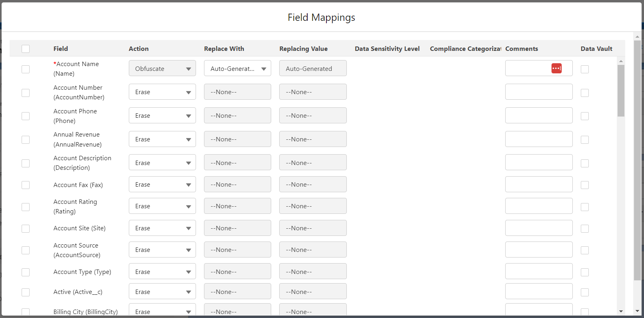Open the Account Name Action dropdown
The width and height of the screenshot is (644, 318).
point(162,68)
